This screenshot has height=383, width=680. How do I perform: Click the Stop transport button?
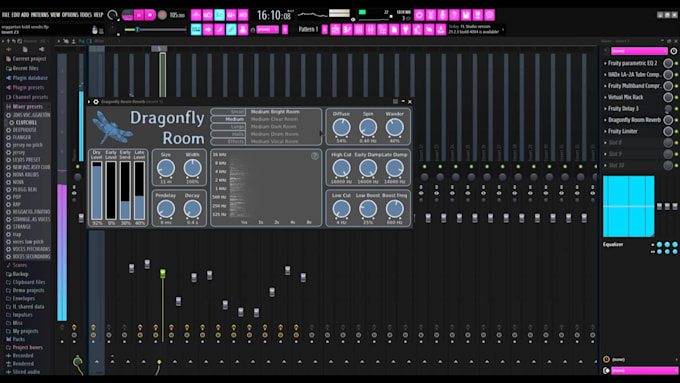(150, 15)
